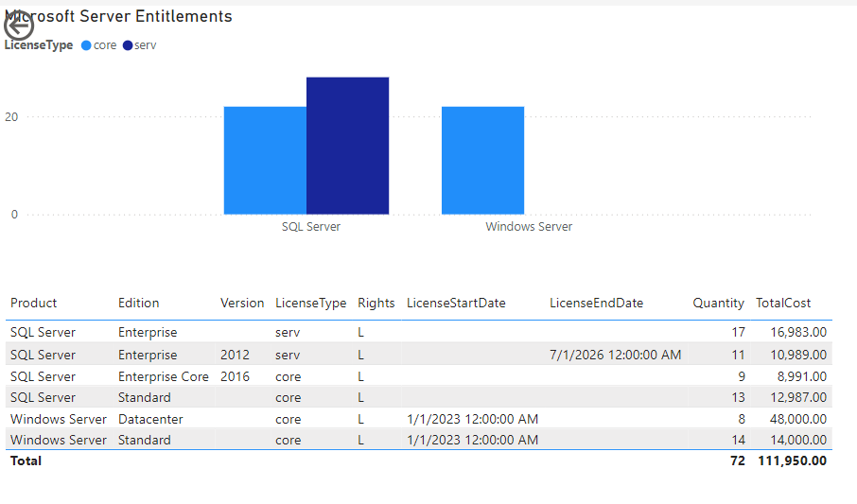Select the Windows Server core bar
Screen dimensions: 857x504
coord(482,160)
